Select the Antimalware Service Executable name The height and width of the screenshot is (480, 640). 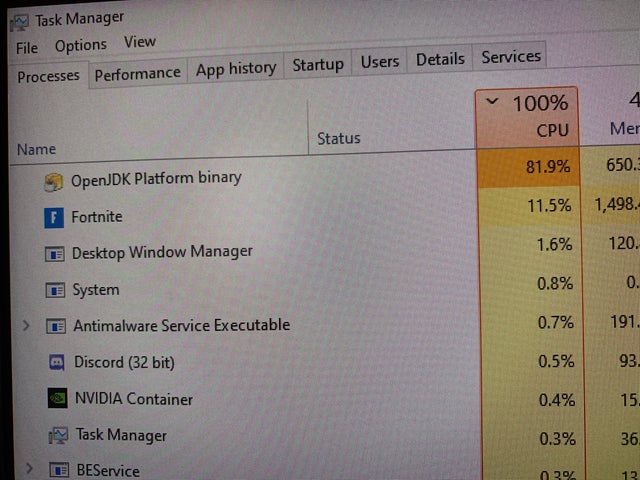(x=182, y=325)
